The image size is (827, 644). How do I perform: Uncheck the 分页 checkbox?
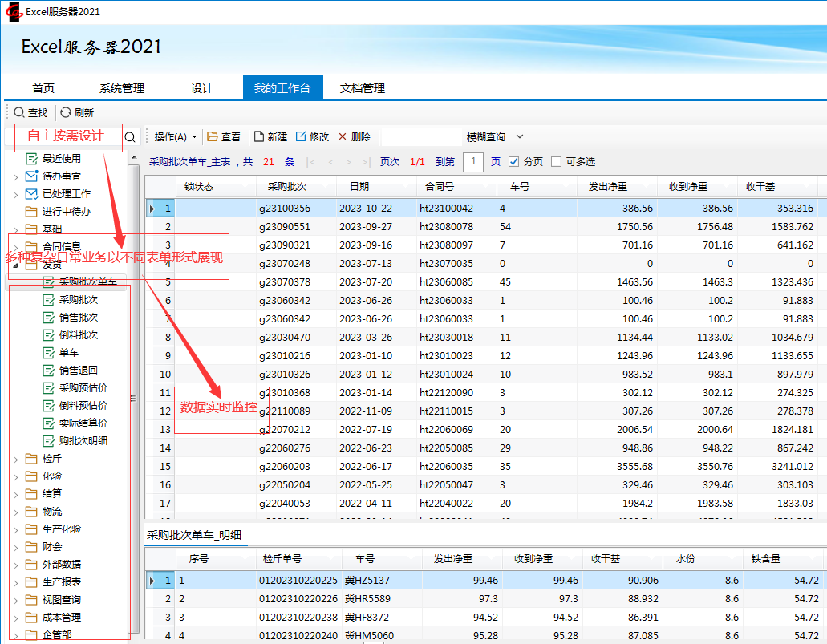[514, 162]
